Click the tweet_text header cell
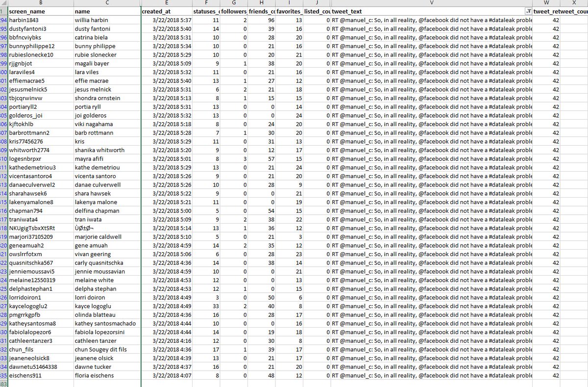Viewport: 588px width, 387px height. (x=432, y=11)
